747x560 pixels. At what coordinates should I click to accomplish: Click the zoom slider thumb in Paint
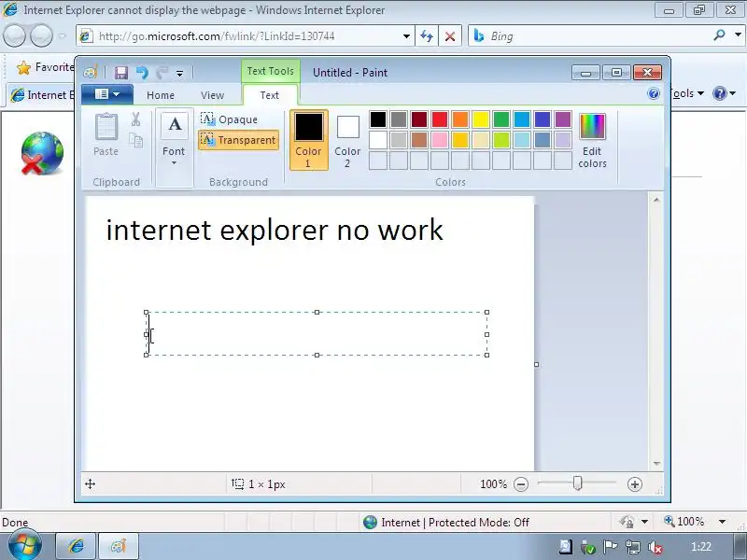click(x=577, y=483)
